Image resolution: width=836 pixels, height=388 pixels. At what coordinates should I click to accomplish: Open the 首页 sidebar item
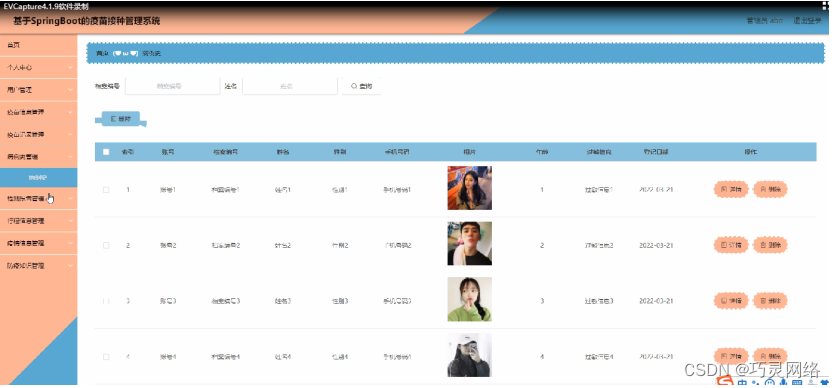(x=38, y=45)
